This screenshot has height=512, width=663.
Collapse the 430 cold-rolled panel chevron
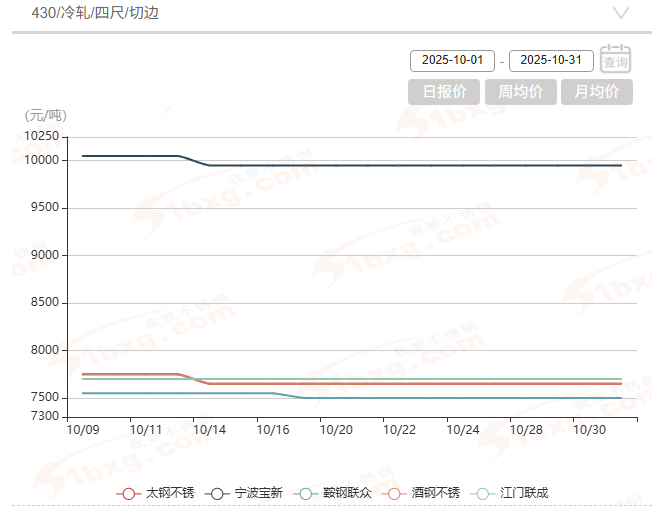(x=621, y=14)
